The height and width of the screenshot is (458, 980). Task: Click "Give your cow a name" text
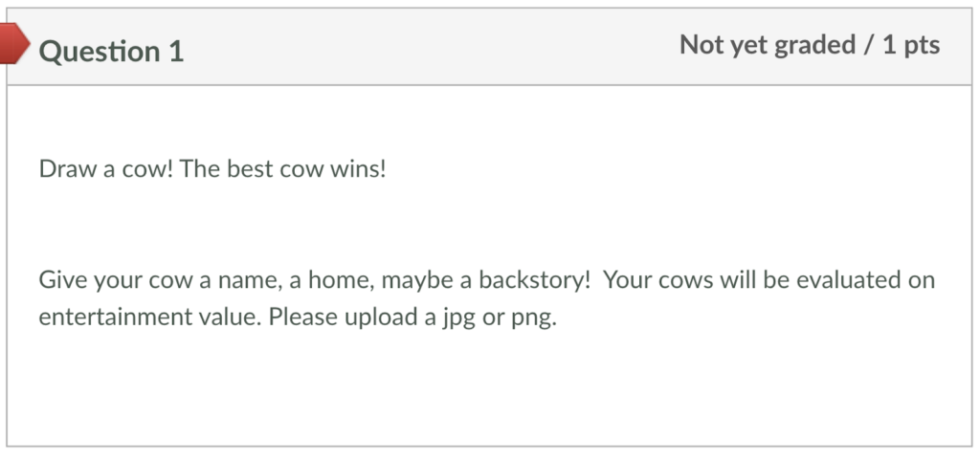(134, 280)
